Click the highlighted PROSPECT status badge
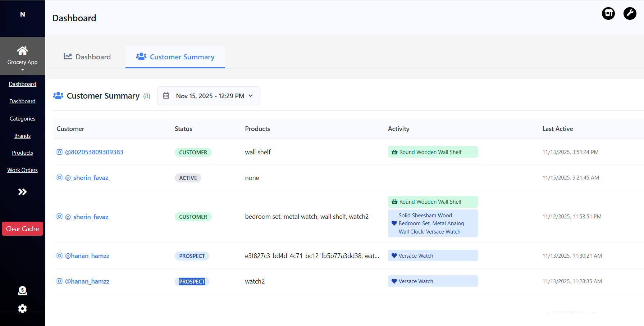The height and width of the screenshot is (326, 644). click(x=192, y=281)
